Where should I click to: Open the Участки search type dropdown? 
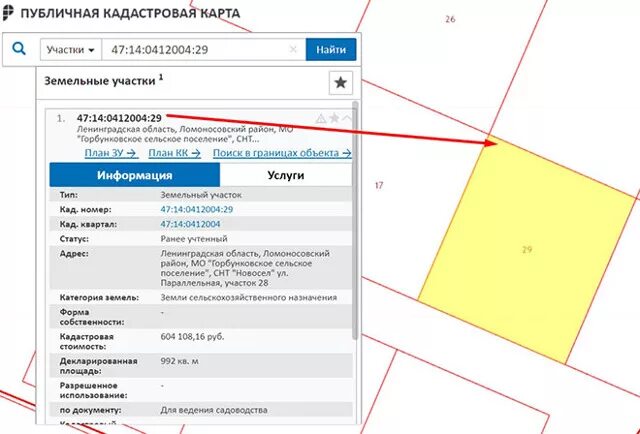(x=71, y=50)
